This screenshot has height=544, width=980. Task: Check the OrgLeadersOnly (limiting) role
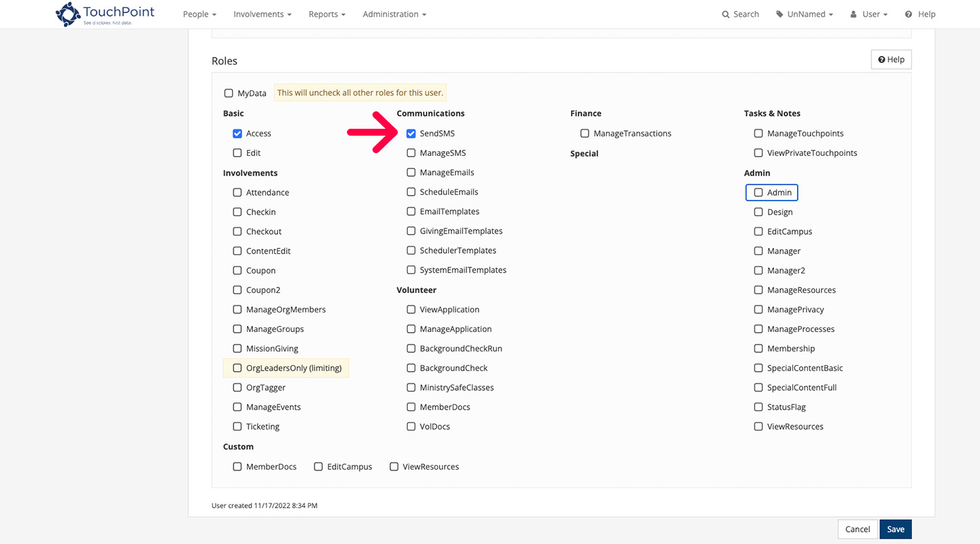[237, 368]
